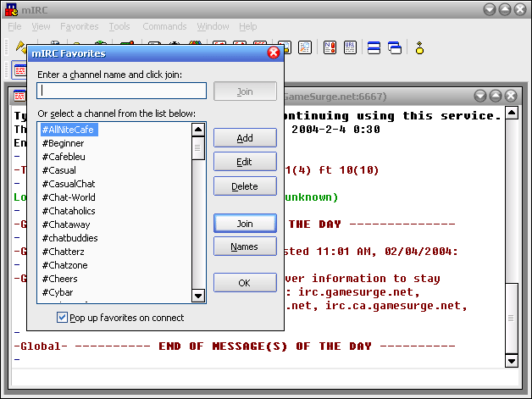Viewport: 532px width, 399px height.
Task: Open the Commands menu
Action: click(164, 26)
